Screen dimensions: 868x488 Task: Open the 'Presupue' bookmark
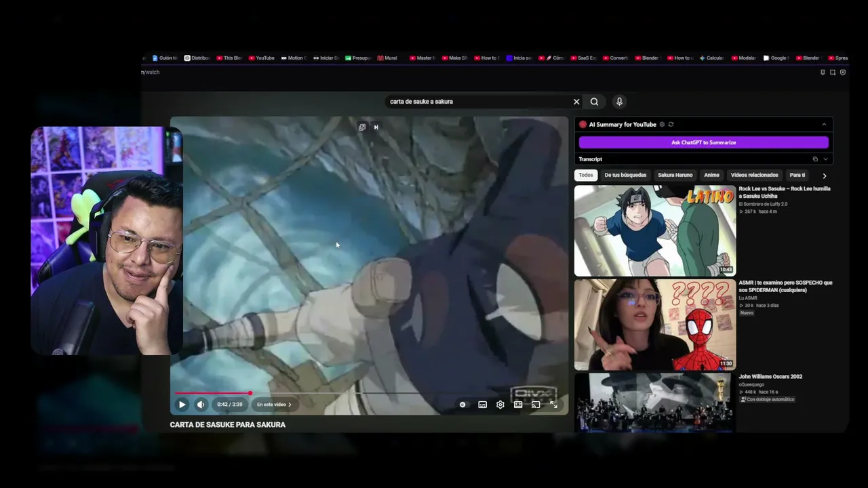click(x=359, y=58)
